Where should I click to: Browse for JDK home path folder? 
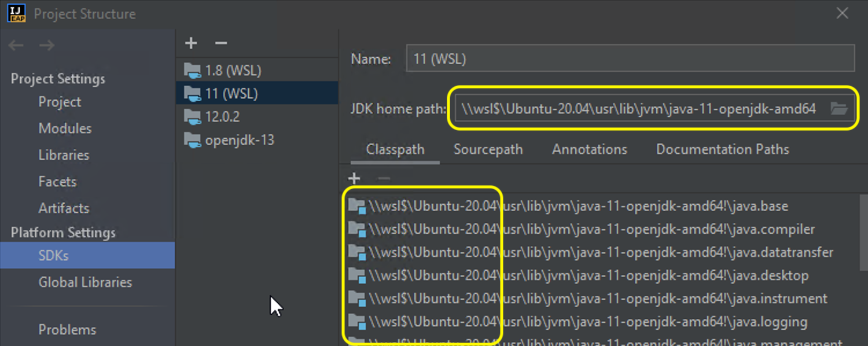point(839,108)
